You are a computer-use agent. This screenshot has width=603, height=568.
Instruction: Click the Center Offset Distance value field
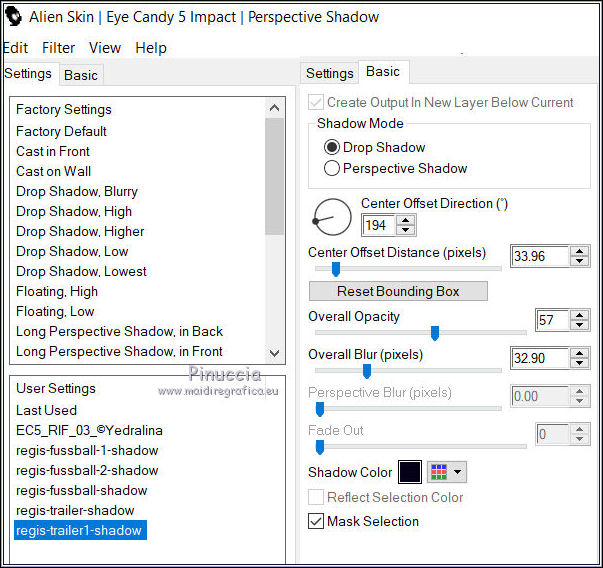540,256
